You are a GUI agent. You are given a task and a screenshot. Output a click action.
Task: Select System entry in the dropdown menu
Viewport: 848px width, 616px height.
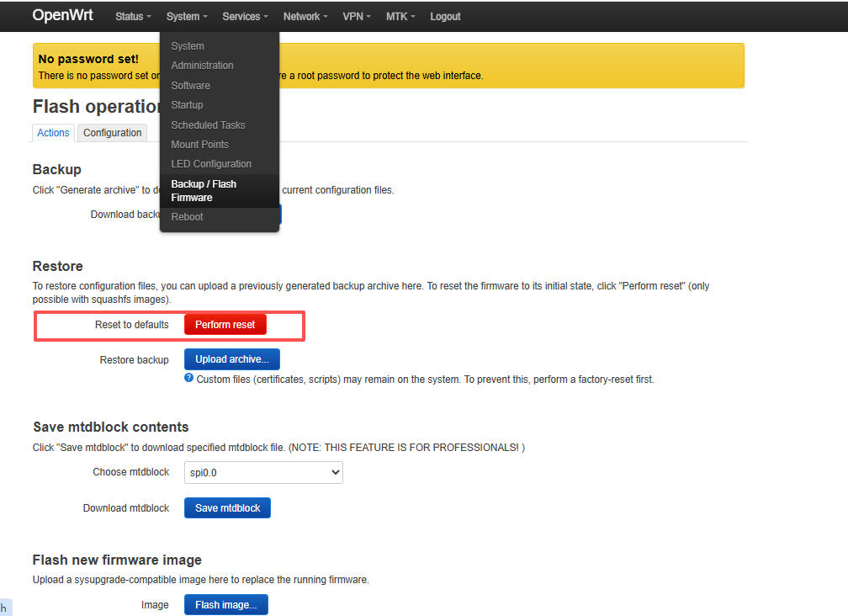coord(188,46)
